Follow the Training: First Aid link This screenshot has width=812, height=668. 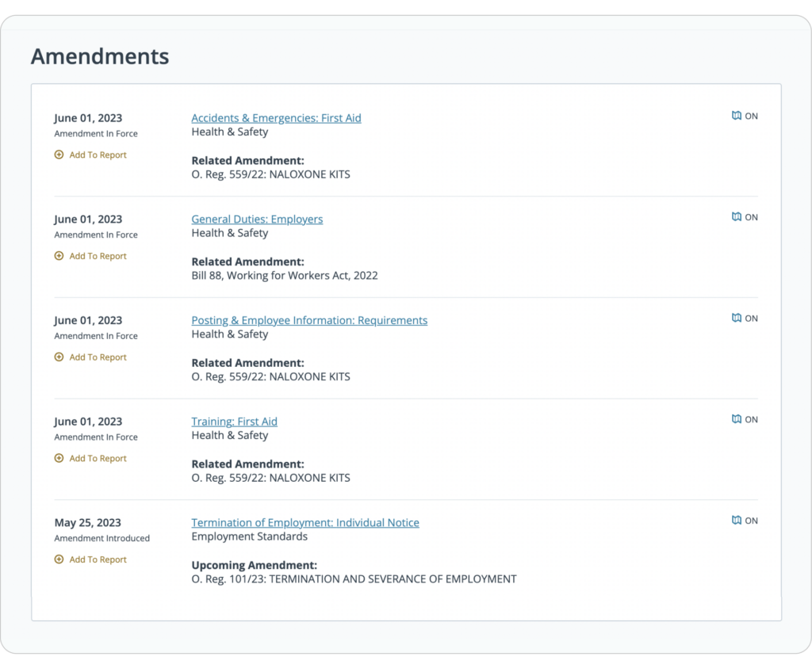click(x=234, y=421)
